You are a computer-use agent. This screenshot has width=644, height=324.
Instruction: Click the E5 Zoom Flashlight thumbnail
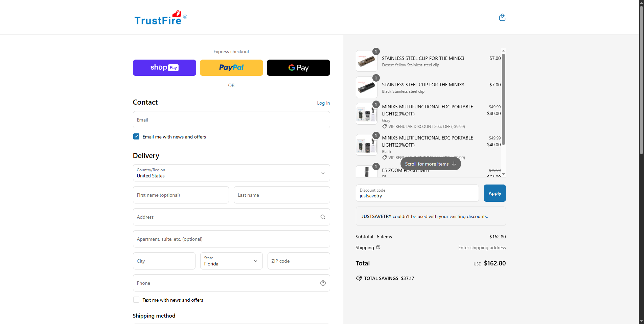pos(367,171)
